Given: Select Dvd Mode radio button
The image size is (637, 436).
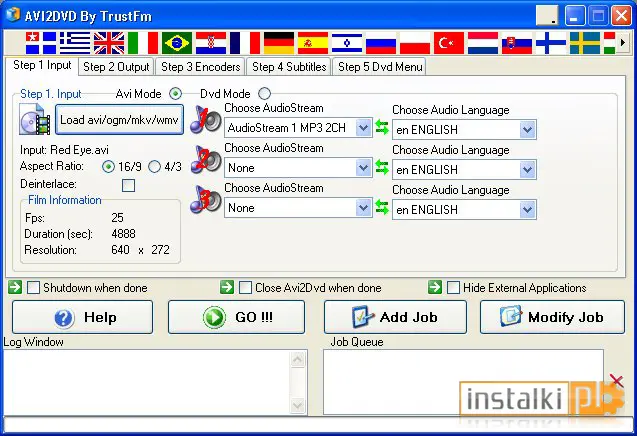Looking at the screenshot, I should [264, 94].
